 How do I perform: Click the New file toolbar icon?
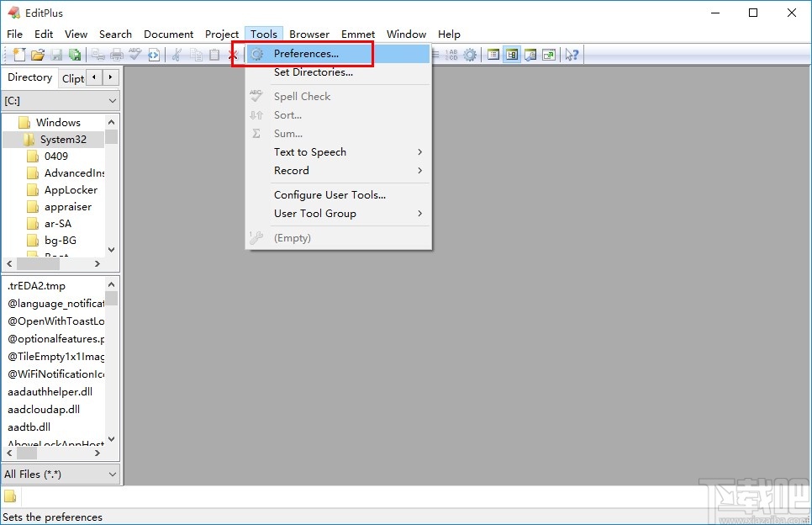pos(19,55)
